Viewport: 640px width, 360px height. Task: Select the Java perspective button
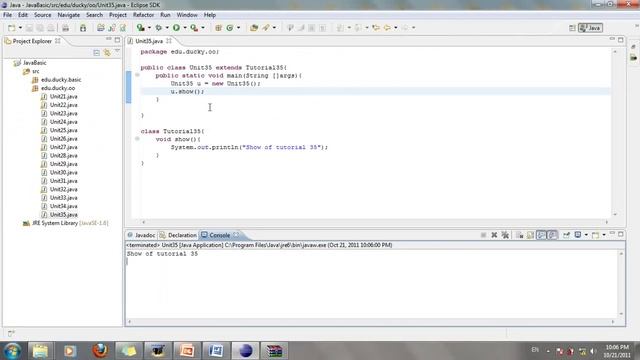pos(590,28)
